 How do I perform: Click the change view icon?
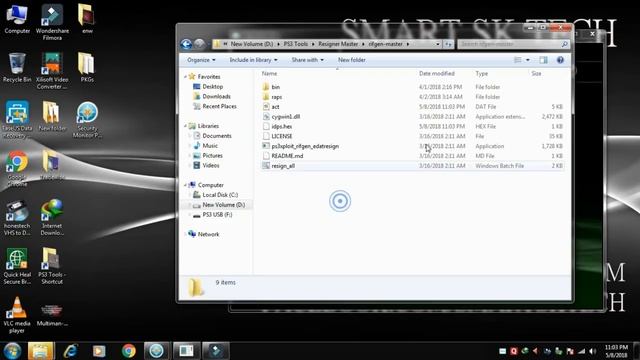pos(518,60)
